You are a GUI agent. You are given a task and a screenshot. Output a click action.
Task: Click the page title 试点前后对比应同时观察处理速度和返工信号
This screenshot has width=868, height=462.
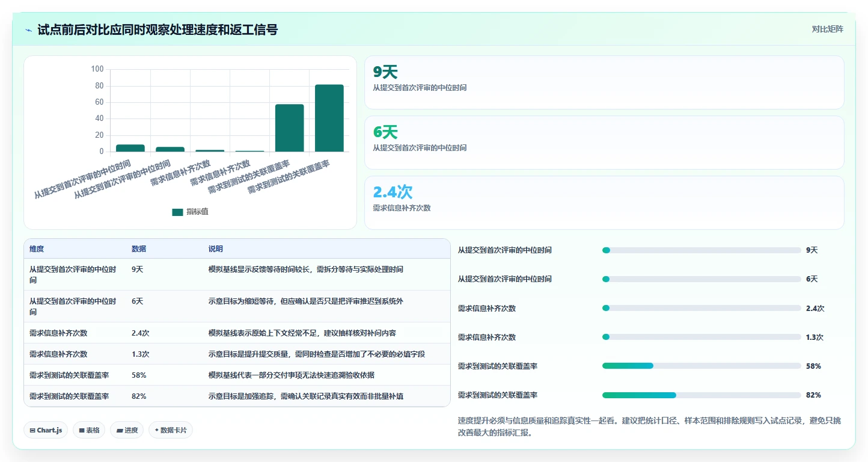[x=157, y=30]
